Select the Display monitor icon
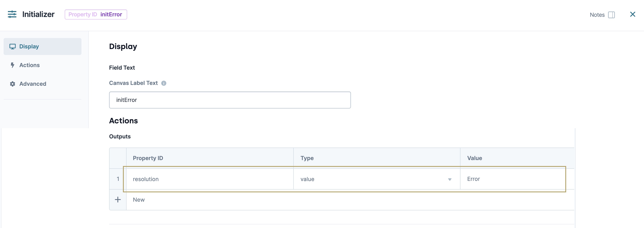The width and height of the screenshot is (644, 228). click(x=13, y=46)
